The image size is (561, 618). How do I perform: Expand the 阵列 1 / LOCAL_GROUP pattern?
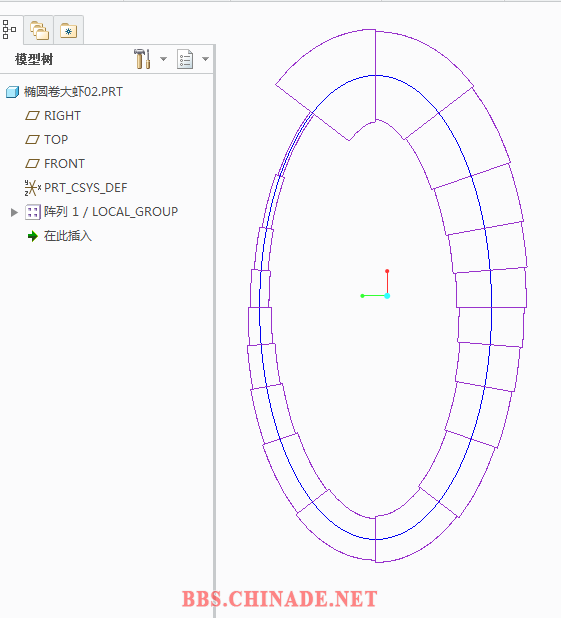[14, 212]
